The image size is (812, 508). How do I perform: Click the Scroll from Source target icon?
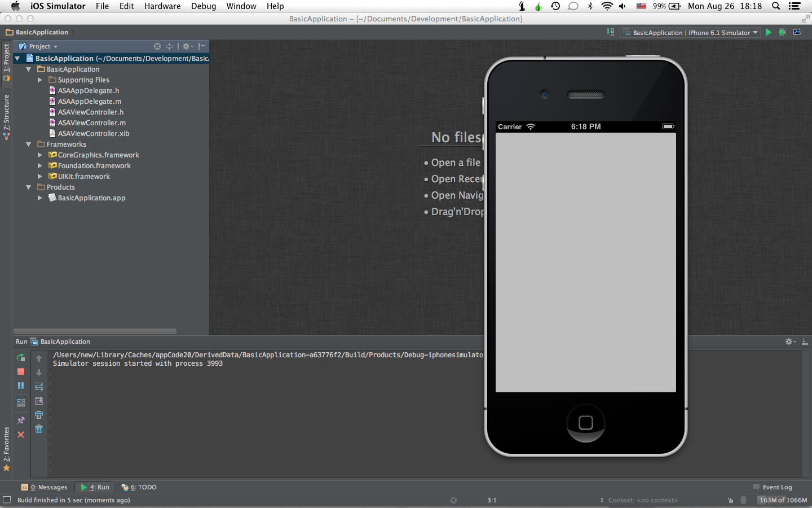(x=157, y=46)
